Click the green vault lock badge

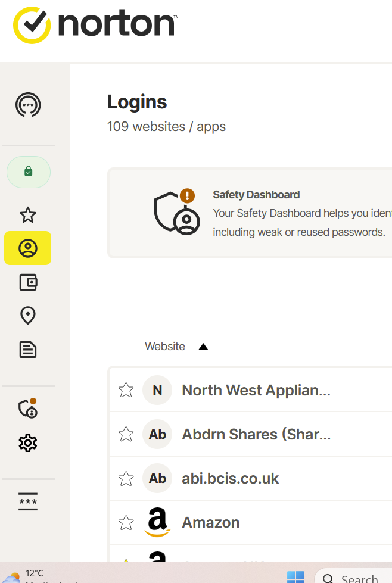[x=28, y=172]
